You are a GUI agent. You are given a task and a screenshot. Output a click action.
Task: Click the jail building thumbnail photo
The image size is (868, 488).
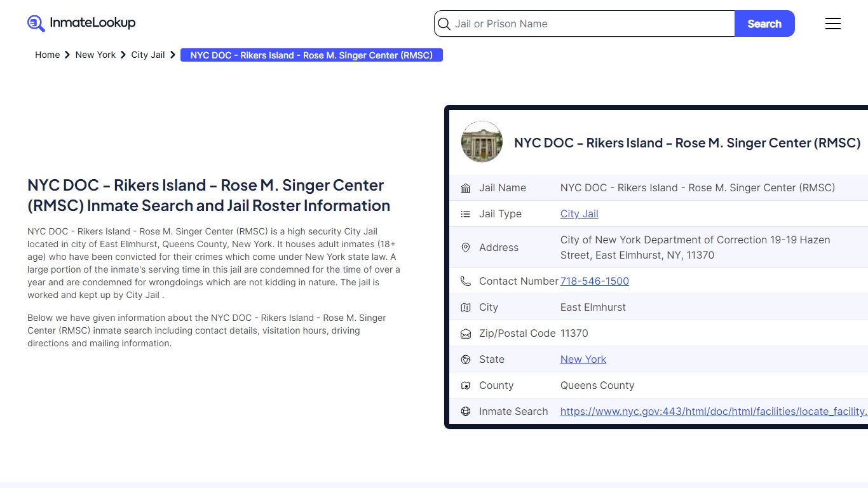point(482,142)
